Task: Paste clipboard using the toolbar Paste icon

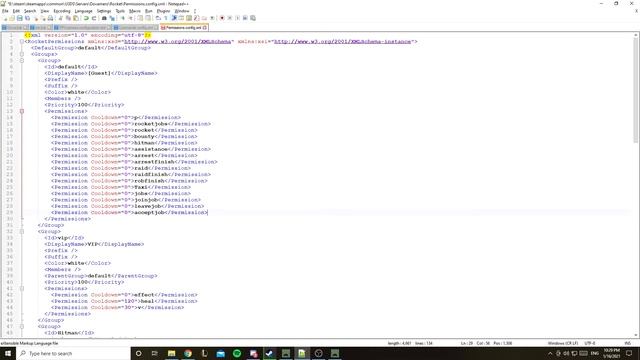Action: click(76, 18)
